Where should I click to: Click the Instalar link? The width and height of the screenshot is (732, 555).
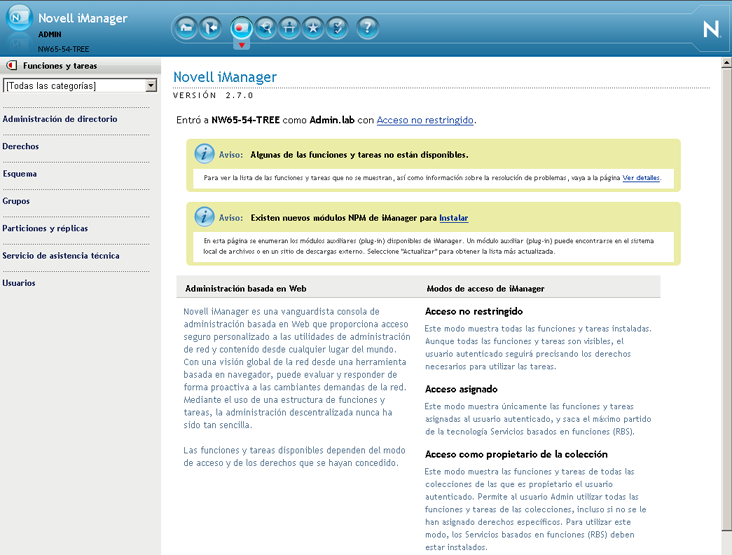click(454, 218)
